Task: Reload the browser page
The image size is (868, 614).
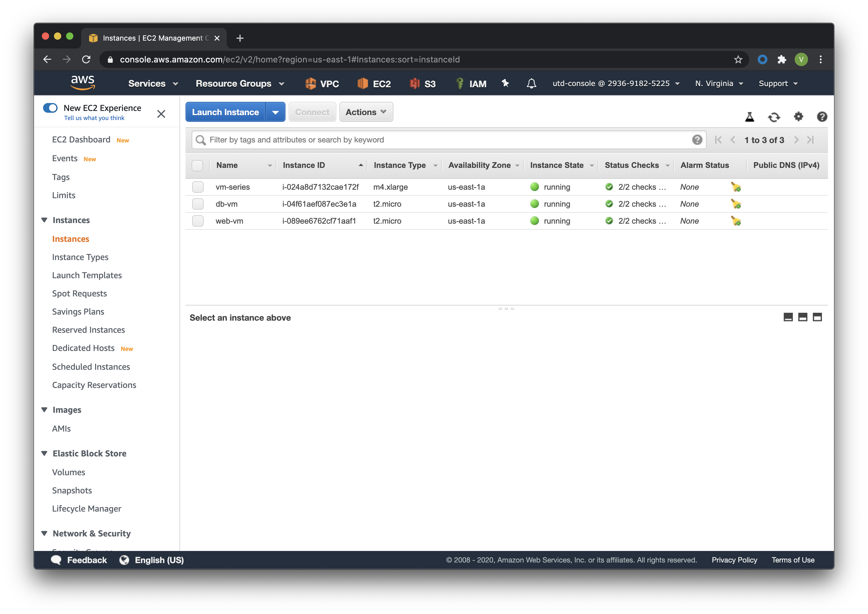Action: click(86, 59)
